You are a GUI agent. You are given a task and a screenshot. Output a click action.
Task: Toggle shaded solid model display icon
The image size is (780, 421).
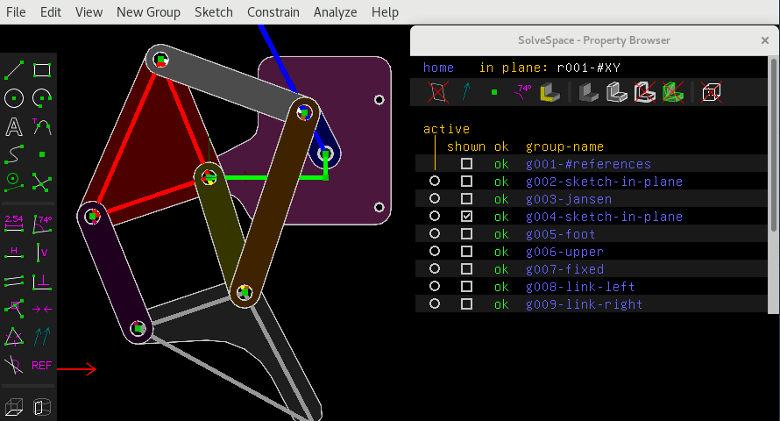pos(590,93)
